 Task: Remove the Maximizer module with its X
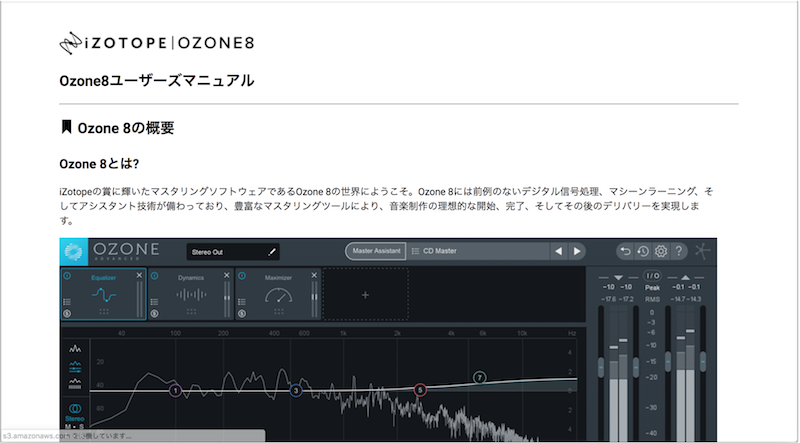[x=314, y=276]
